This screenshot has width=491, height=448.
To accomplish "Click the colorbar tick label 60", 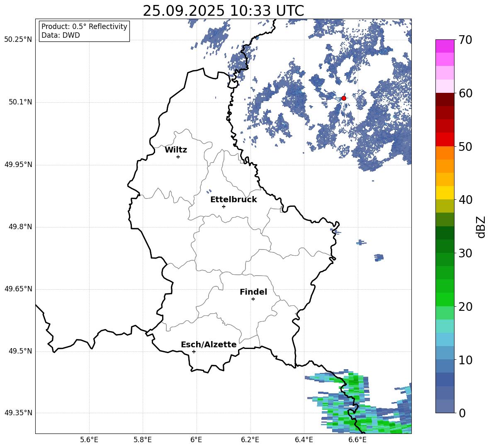I will (x=465, y=93).
